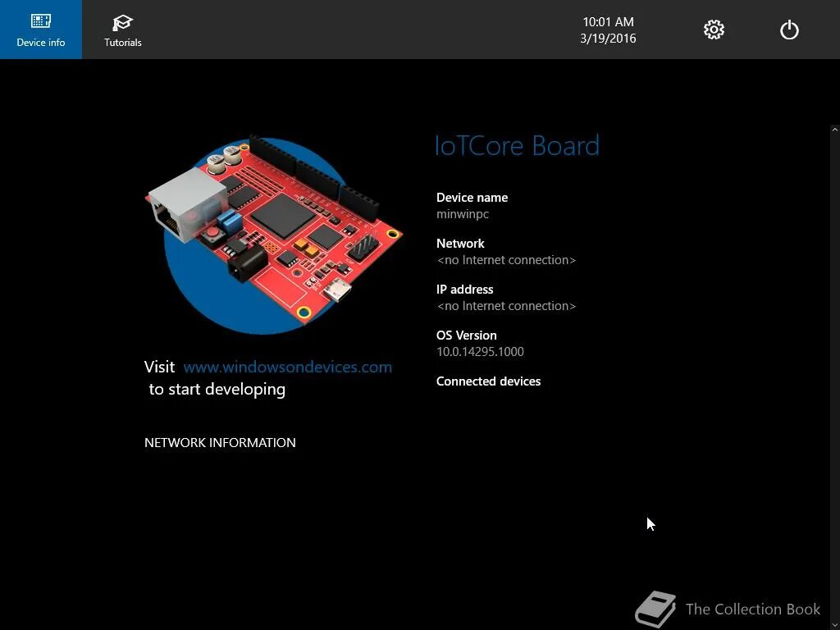Viewport: 840px width, 630px height.
Task: Click the 10.0.14295.1000 version value
Action: coord(480,351)
